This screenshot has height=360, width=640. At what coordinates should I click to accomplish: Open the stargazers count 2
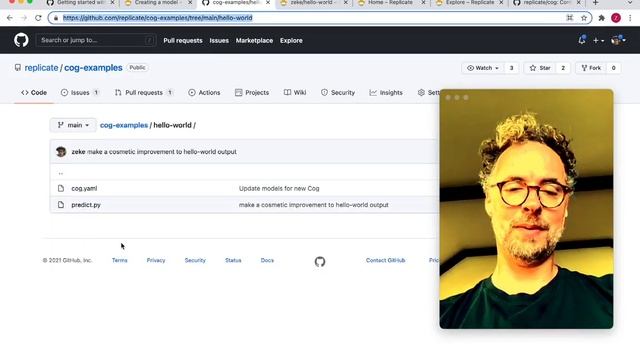[563, 68]
